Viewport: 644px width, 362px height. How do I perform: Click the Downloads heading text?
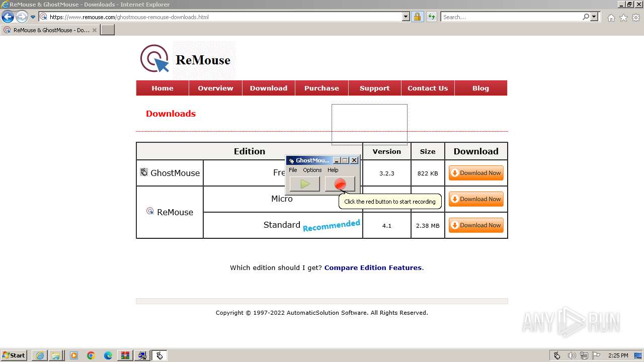pos(171,114)
